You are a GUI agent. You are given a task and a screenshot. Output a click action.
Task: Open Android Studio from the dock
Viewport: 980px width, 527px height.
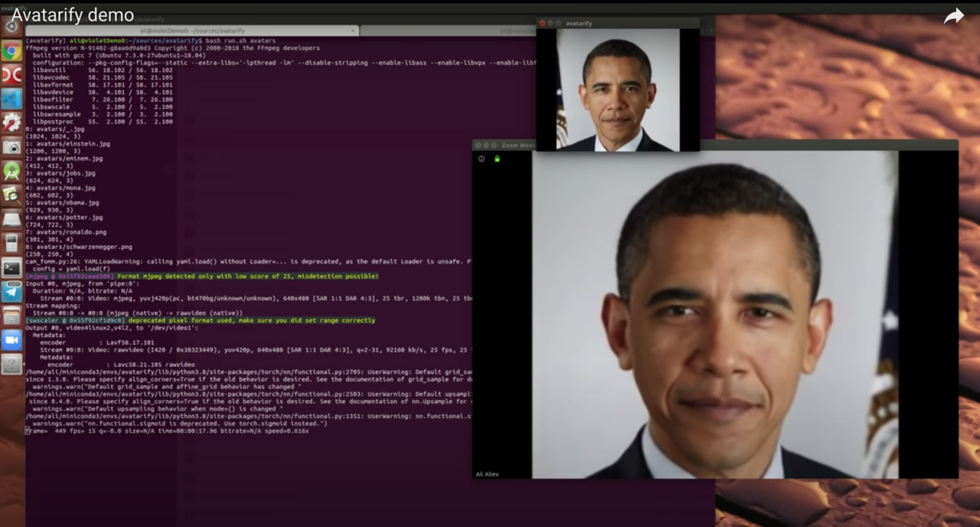click(x=11, y=170)
